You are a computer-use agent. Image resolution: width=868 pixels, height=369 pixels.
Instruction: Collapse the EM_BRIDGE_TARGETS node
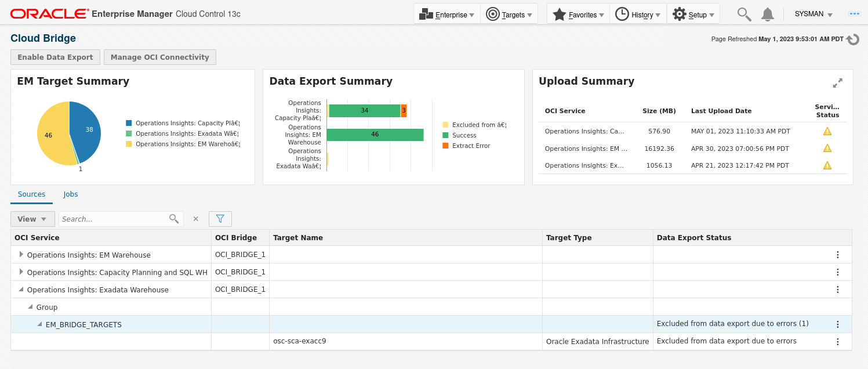click(39, 324)
